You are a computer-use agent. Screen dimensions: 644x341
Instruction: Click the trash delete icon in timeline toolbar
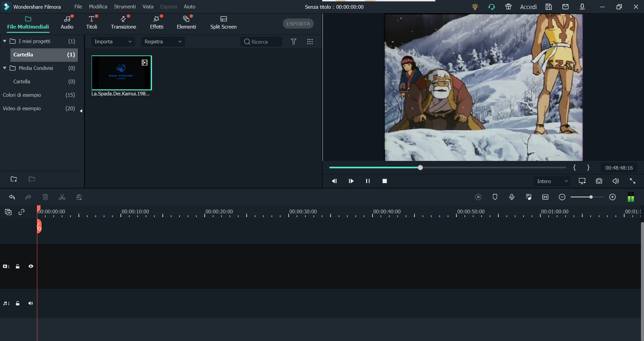click(x=45, y=197)
